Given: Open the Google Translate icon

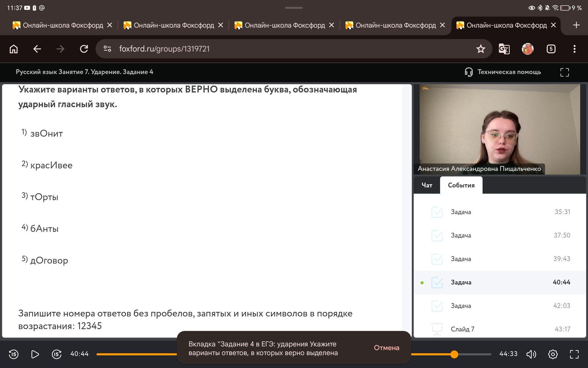Looking at the screenshot, I should 504,49.
